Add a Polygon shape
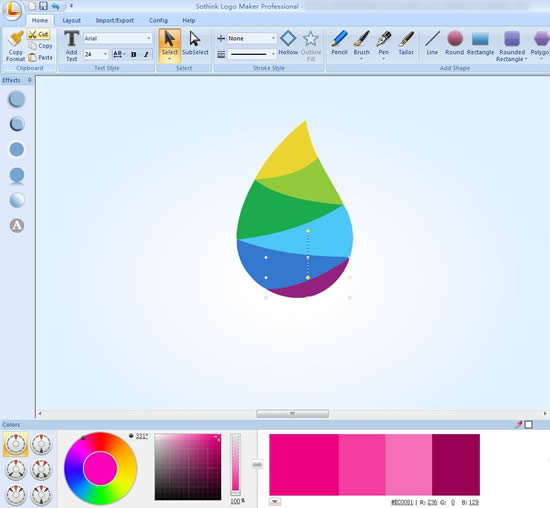 coord(540,44)
